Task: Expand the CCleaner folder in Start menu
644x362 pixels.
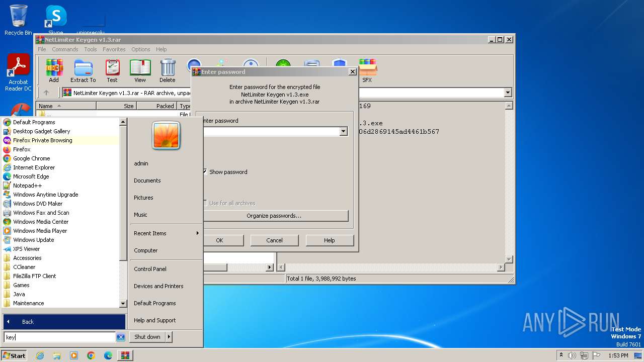Action: (61, 267)
